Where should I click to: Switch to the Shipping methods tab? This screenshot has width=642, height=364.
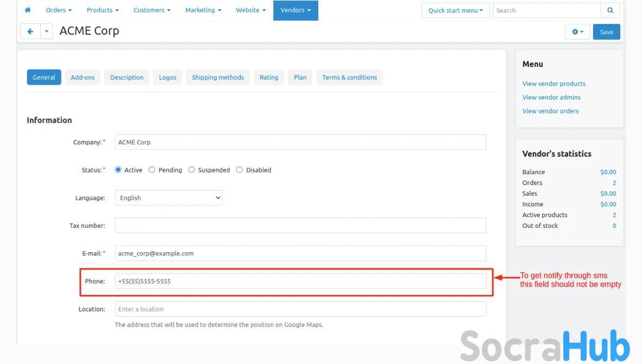point(218,78)
